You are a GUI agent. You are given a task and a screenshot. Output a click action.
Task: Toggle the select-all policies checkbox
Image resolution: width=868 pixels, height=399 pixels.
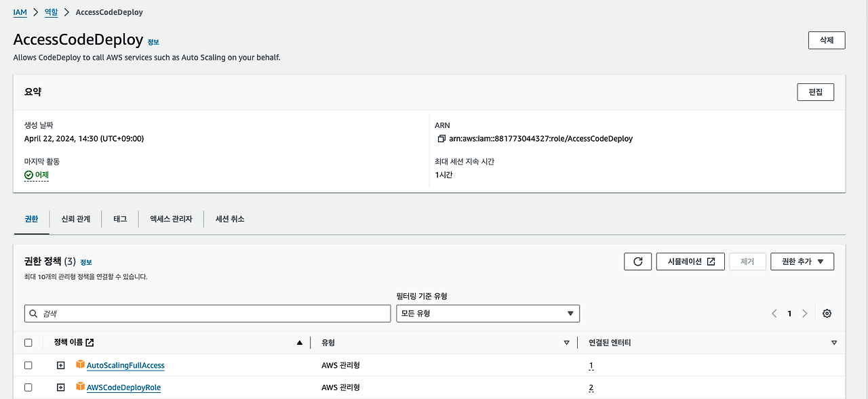pos(28,343)
